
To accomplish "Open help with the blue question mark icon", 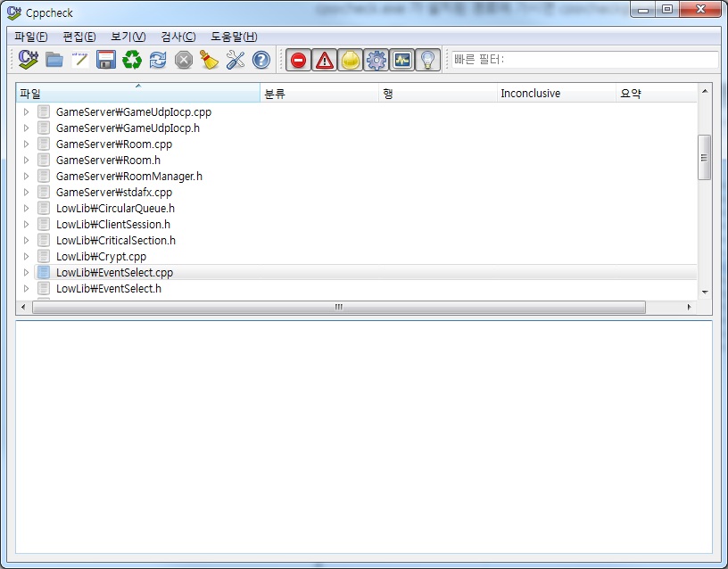I will pyautogui.click(x=261, y=60).
